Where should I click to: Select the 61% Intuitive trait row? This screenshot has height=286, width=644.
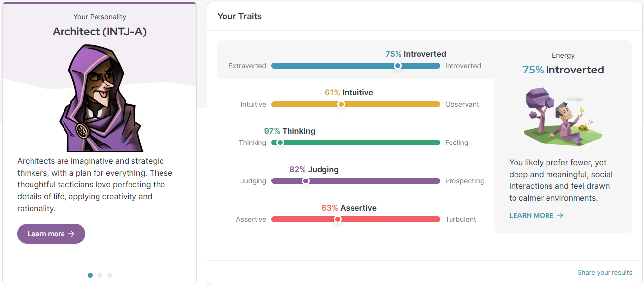[x=355, y=99]
